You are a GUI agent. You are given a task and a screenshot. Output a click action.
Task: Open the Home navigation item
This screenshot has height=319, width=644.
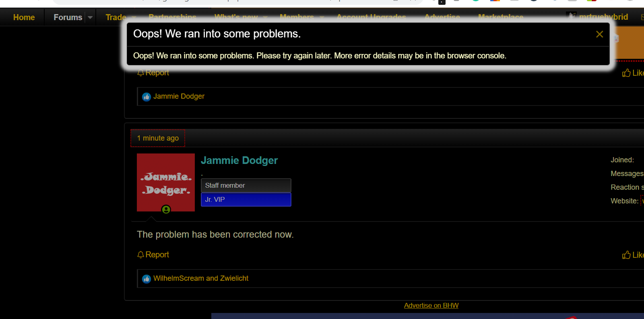tap(24, 17)
